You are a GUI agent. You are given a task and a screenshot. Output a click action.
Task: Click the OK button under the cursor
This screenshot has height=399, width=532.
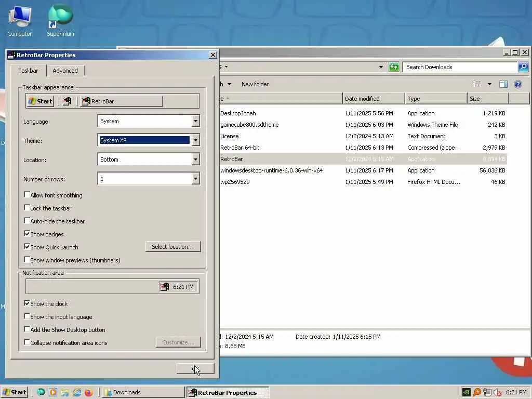(x=195, y=369)
